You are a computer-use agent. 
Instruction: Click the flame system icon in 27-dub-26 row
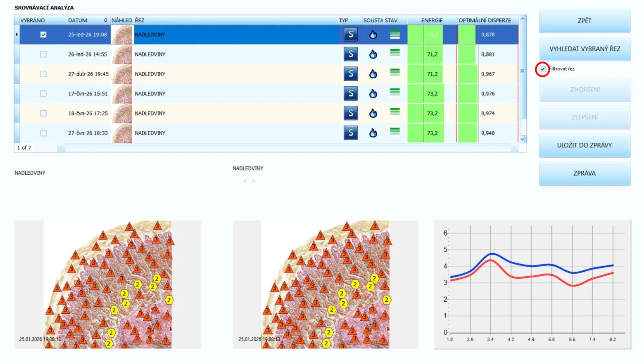click(x=373, y=74)
